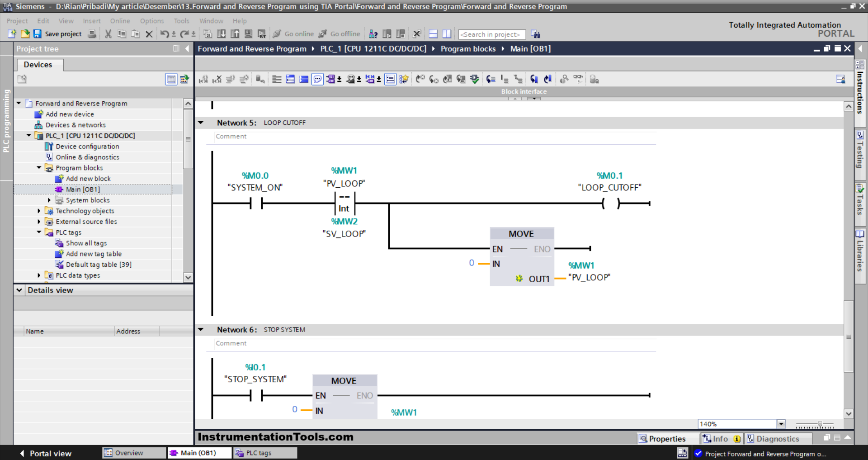Collapse the Program blocks folder
Screen dimensions: 868x460
coord(39,168)
